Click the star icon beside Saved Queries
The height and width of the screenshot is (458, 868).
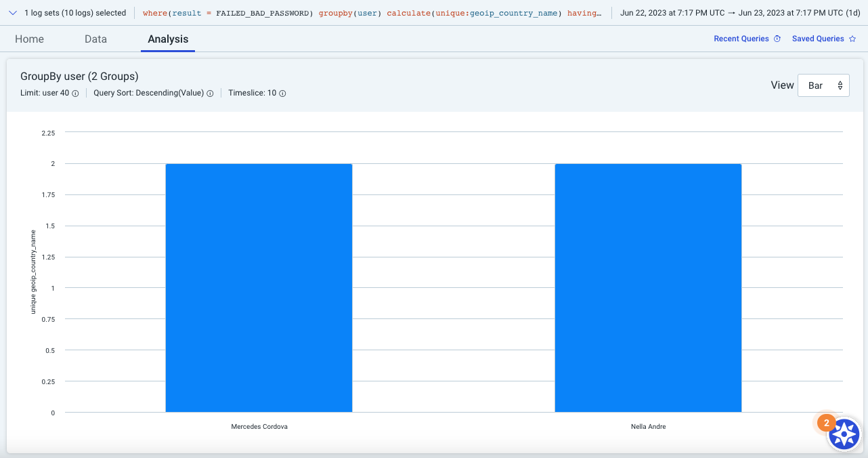pyautogui.click(x=852, y=39)
